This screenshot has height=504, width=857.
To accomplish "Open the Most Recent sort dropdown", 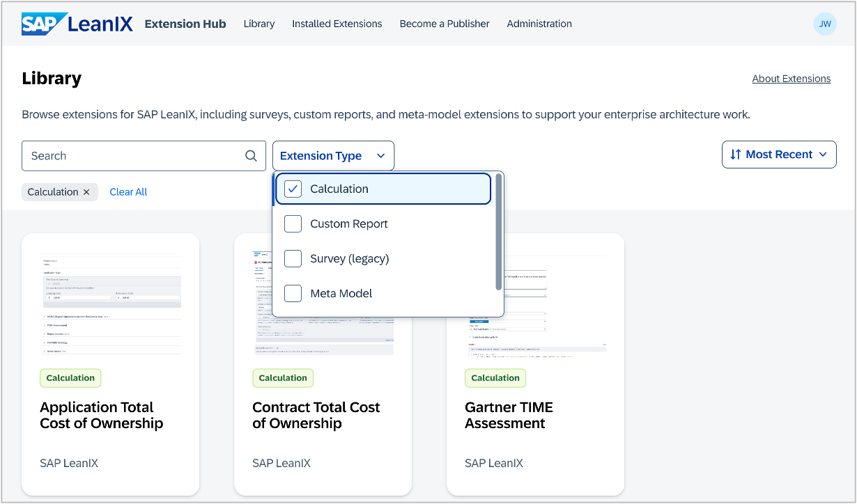I will pyautogui.click(x=779, y=155).
